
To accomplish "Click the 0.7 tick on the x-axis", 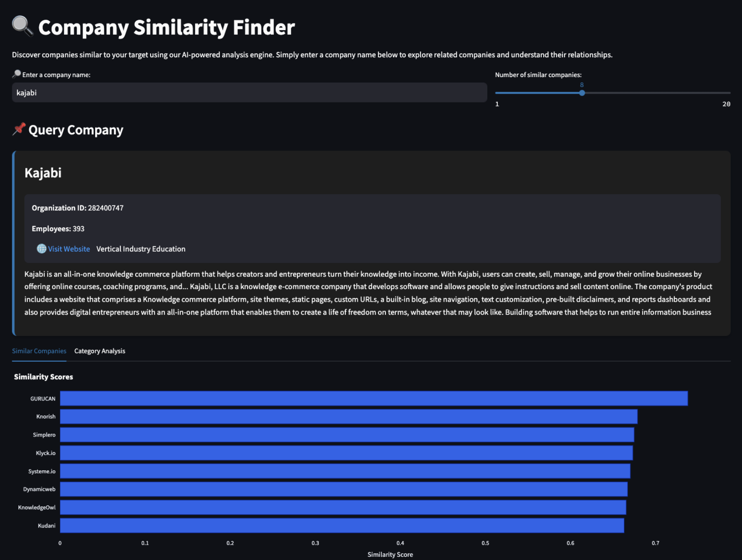I will coord(655,543).
